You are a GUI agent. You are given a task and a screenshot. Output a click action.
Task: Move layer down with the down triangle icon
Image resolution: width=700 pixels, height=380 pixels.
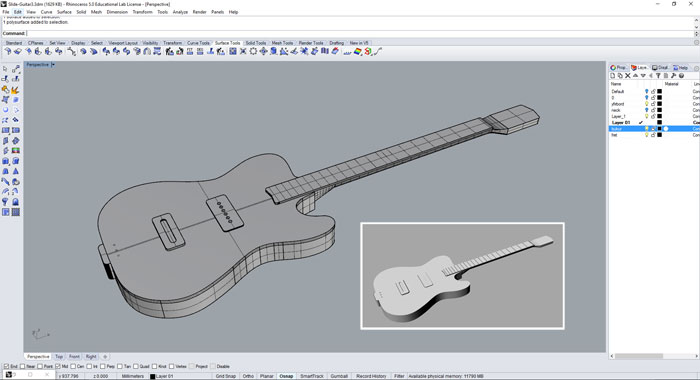(x=643, y=76)
